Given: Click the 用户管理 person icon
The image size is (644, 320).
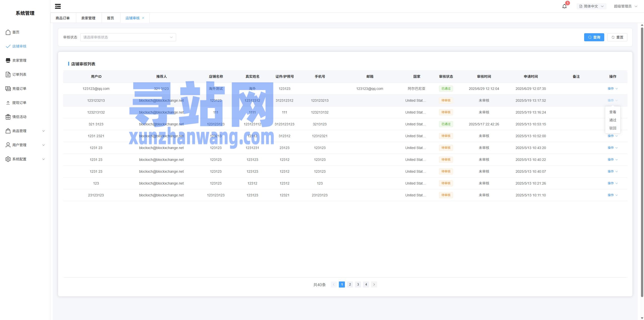Looking at the screenshot, I should [8, 145].
